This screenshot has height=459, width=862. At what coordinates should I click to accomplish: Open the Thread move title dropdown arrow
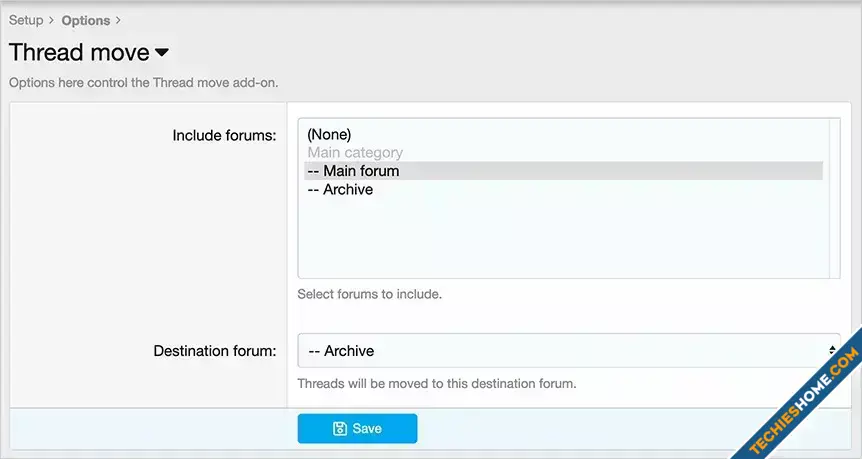pyautogui.click(x=162, y=53)
